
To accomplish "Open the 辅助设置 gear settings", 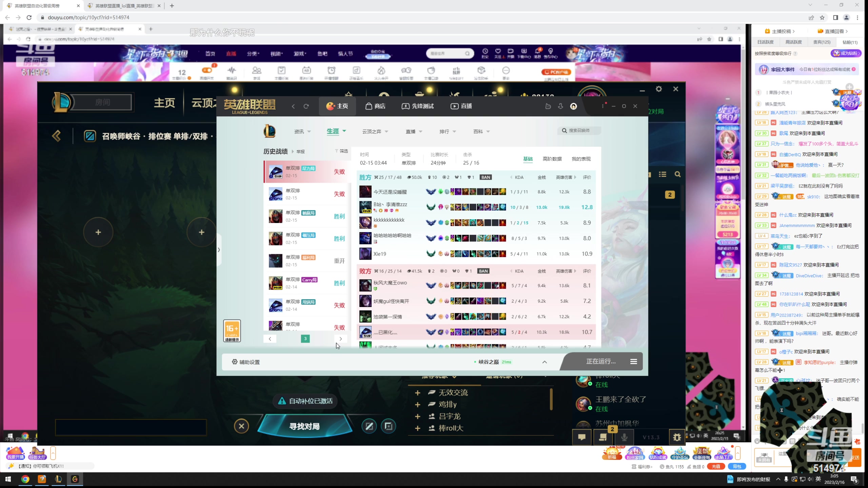I will point(246,362).
